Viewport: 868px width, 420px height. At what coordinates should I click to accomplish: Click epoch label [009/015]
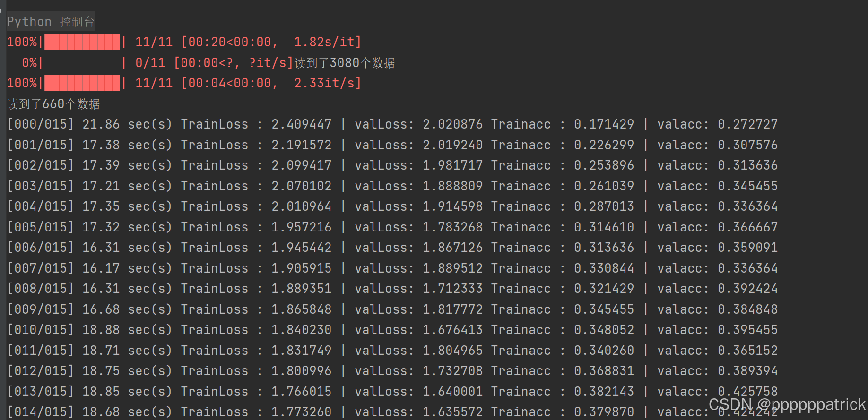click(41, 309)
